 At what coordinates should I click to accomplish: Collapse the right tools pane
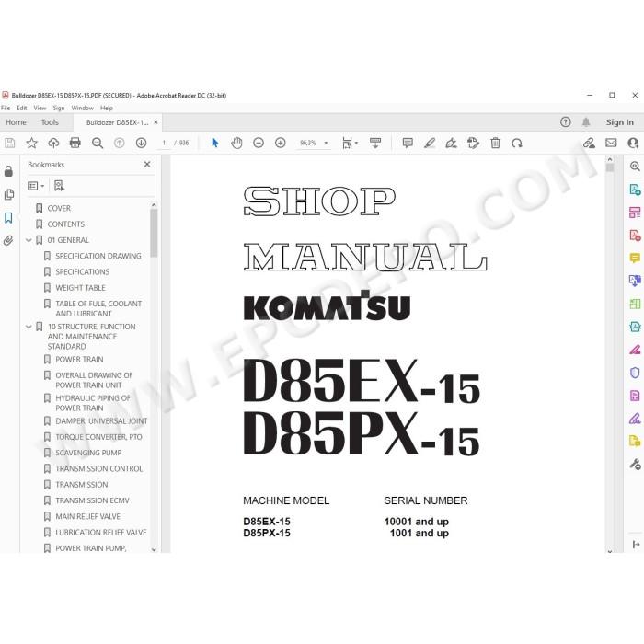[x=636, y=545]
